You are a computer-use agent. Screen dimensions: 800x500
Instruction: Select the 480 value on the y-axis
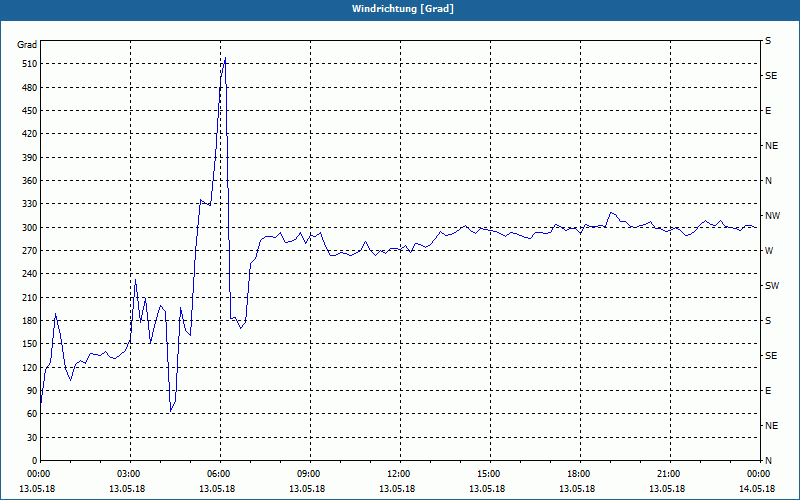coord(29,88)
